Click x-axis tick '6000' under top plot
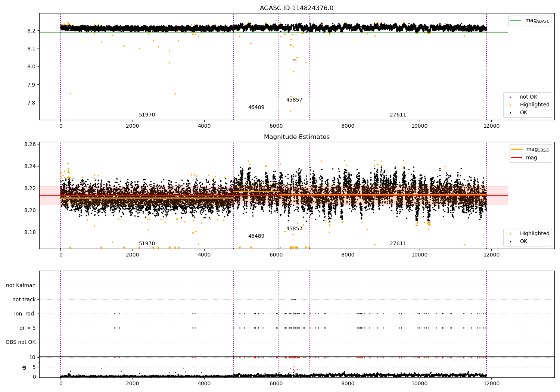The height and width of the screenshot is (392, 560). pyautogui.click(x=276, y=126)
